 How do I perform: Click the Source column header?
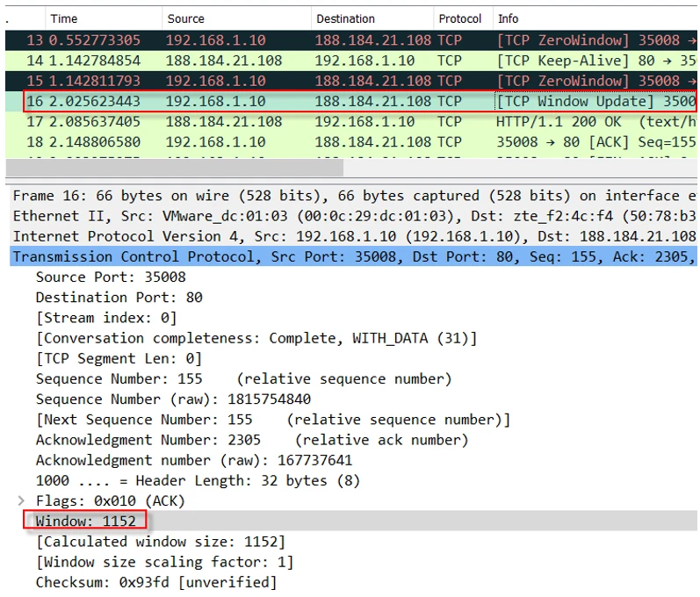pos(185,18)
